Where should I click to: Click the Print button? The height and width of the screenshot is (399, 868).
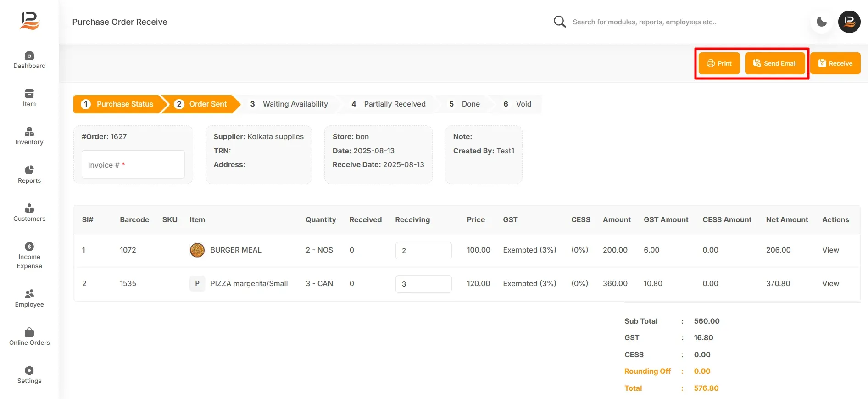pyautogui.click(x=719, y=63)
